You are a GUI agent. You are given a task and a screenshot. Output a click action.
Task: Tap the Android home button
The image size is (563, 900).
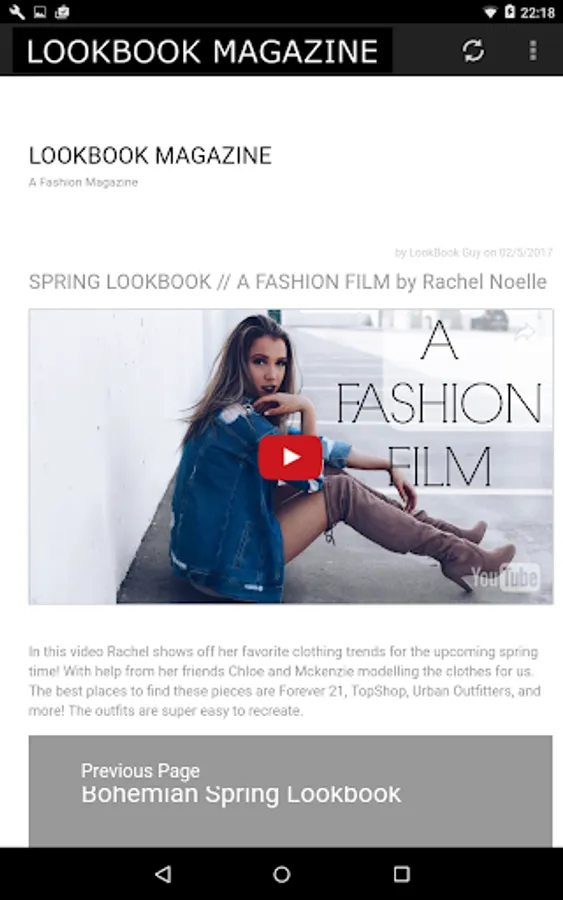point(282,874)
